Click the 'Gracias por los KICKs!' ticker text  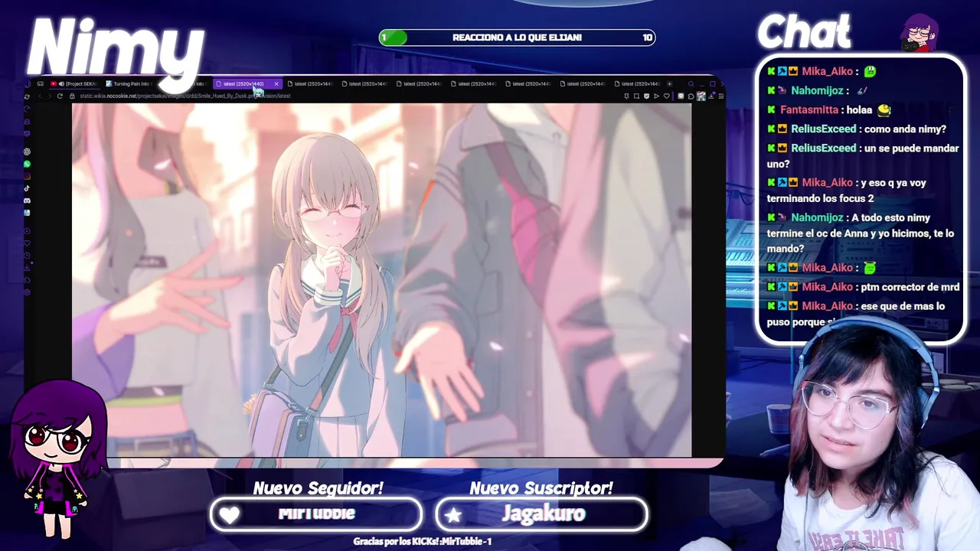point(423,541)
